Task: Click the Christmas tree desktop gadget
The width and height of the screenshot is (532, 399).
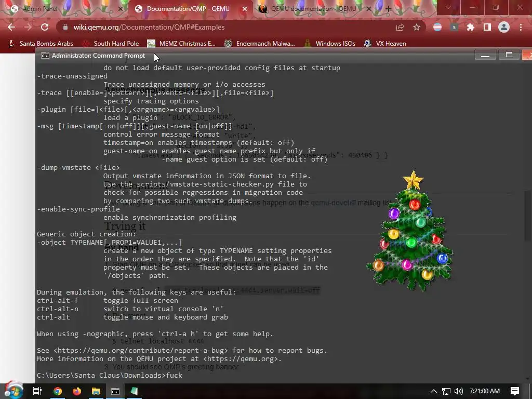Action: [410, 231]
